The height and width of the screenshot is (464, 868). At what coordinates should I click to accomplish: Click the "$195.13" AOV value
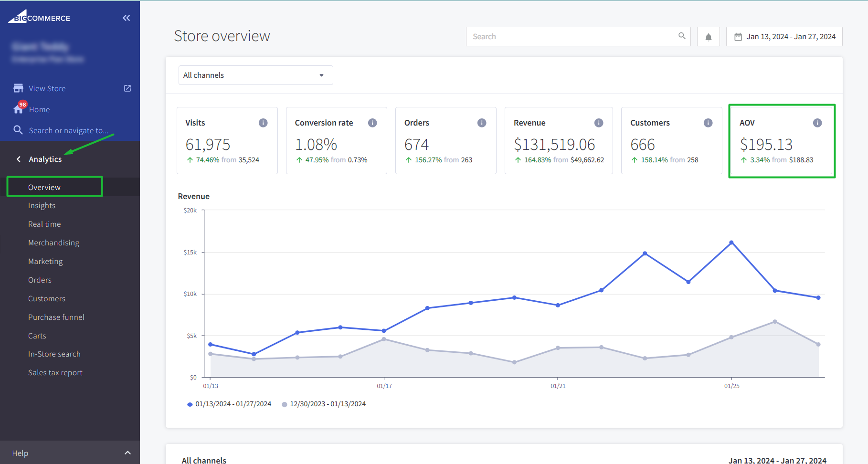[x=766, y=144]
